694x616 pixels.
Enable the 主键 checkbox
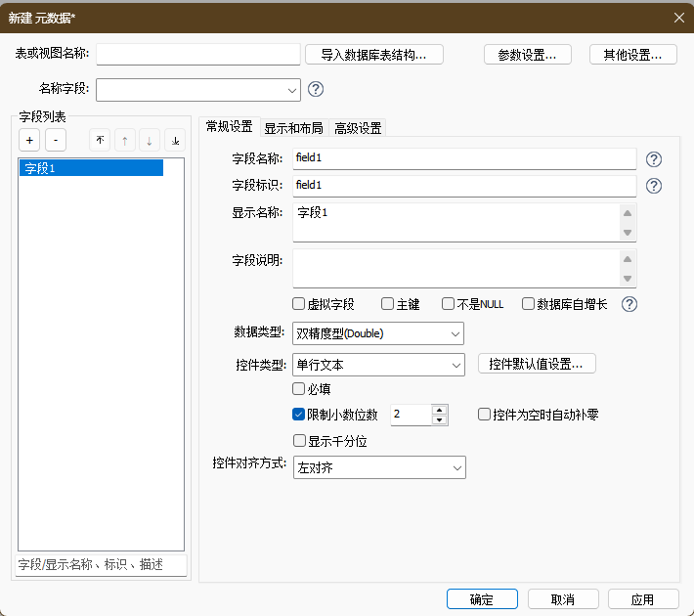[388, 304]
